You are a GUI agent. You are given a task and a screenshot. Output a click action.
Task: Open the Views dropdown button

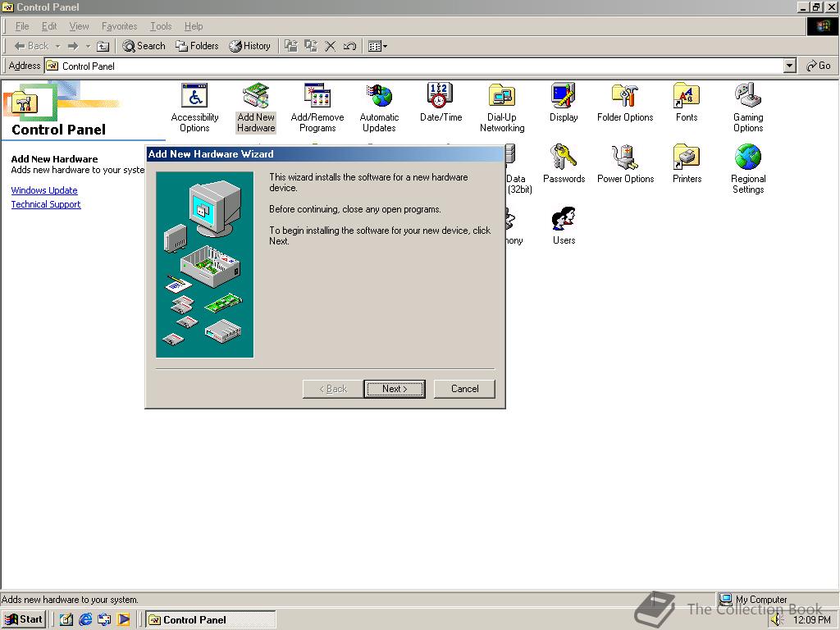click(x=377, y=46)
